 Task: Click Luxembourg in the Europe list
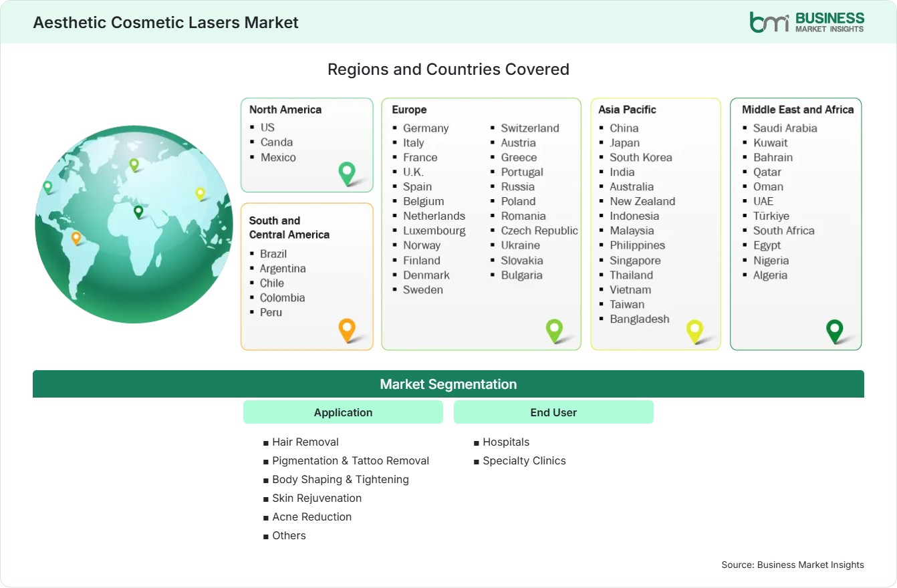[x=434, y=231]
